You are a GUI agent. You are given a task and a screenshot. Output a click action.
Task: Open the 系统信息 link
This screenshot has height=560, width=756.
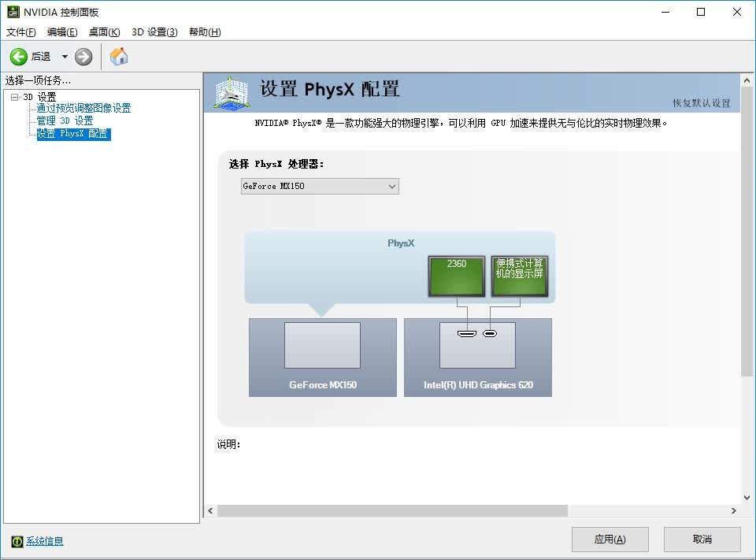click(x=44, y=541)
